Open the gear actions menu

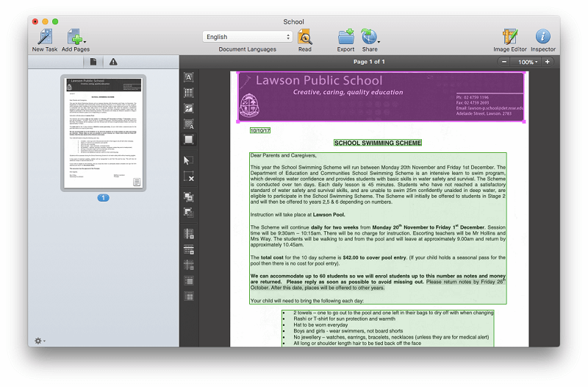(x=40, y=341)
